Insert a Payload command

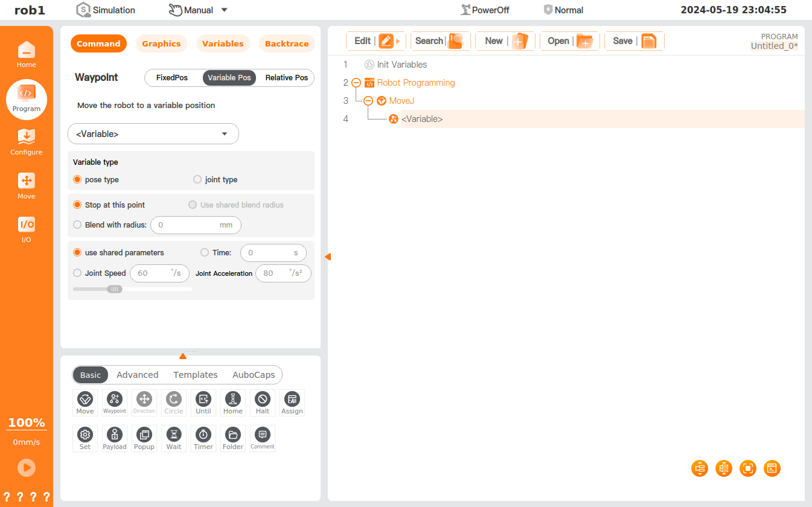coord(114,438)
